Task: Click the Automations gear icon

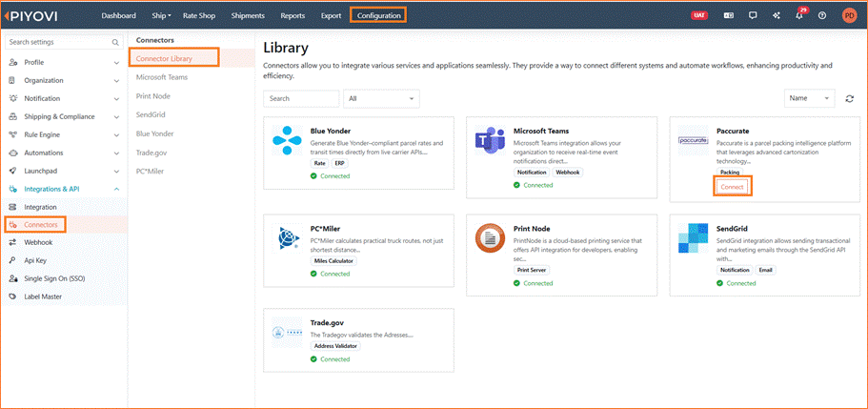Action: [x=12, y=153]
